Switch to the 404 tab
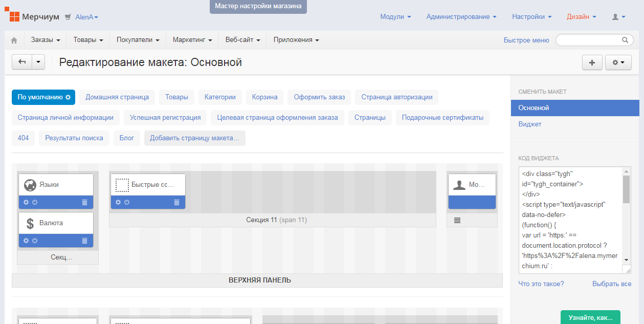Screen dimensions: 644x324 click(x=23, y=138)
